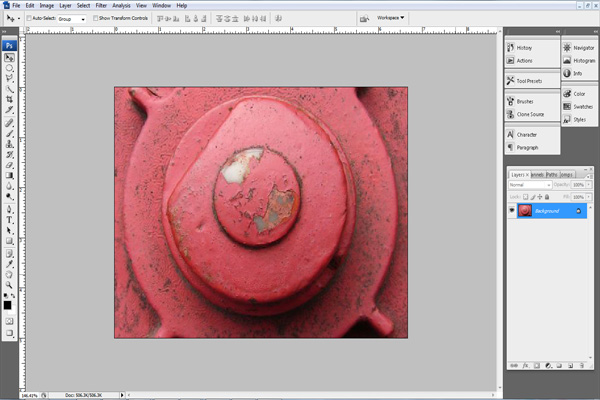Open the Fill slider arrow
Viewport: 600px width, 400px height.
point(589,197)
